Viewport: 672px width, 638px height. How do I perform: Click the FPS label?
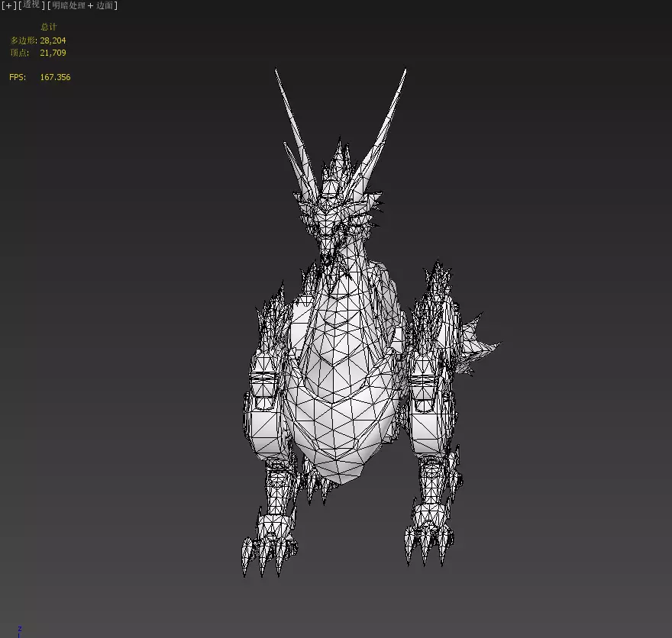click(18, 78)
